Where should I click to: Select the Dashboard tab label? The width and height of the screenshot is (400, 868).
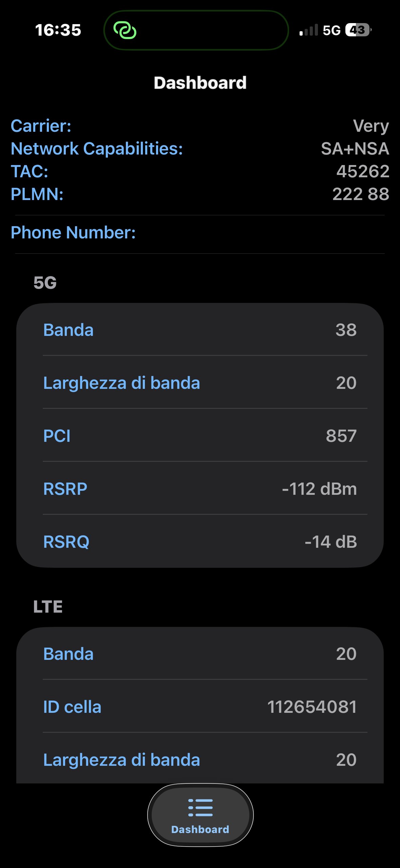tap(200, 829)
